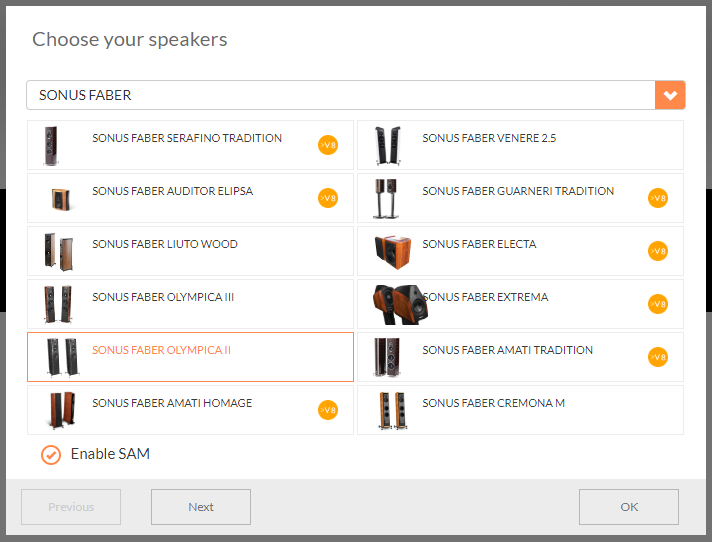Choose Sonus Faber Cremona M label
This screenshot has height=542, width=712.
494,403
